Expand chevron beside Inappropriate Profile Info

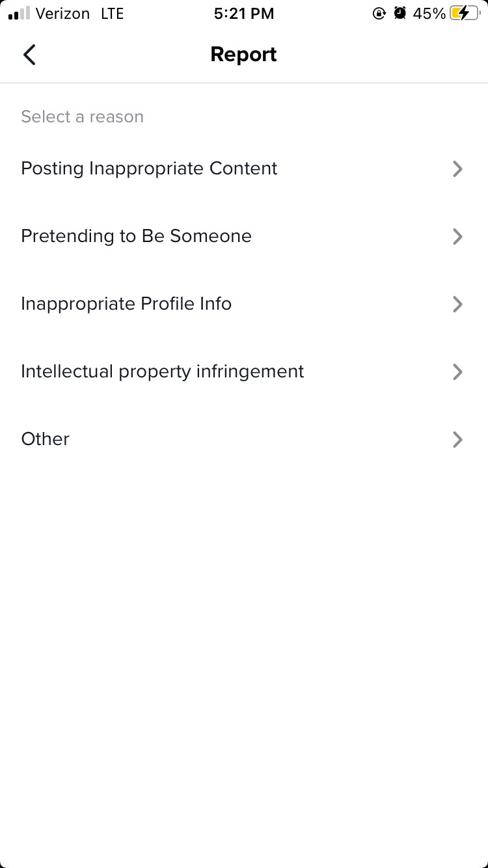click(x=457, y=305)
